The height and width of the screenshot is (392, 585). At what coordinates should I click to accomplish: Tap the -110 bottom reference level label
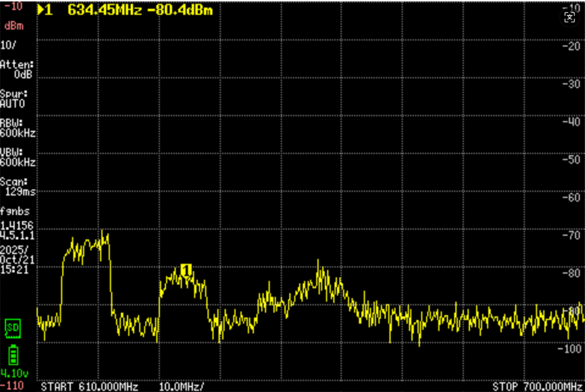[11, 386]
